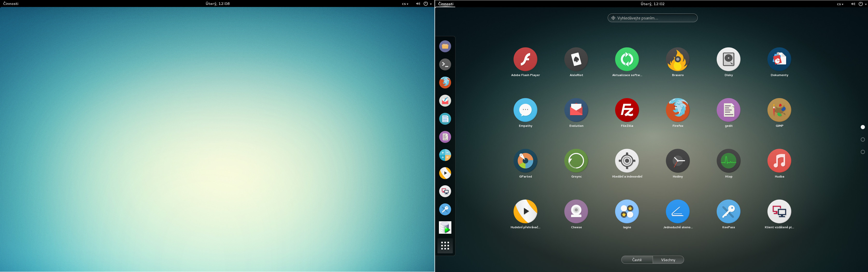Viewport: 868px width, 272px height.
Task: Launch gedit from the app grid
Action: [729, 110]
